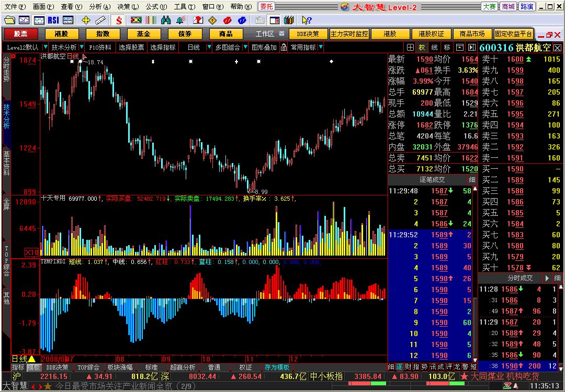Screen dimensions: 565x392
Task: Click the 委托 button
Action: click(x=267, y=6)
